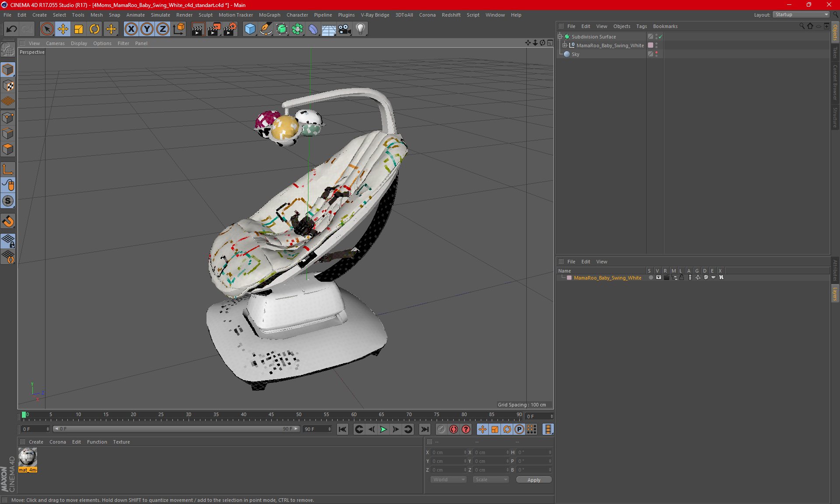The image size is (840, 504).
Task: Click the timeline range slider bar
Action: pyautogui.click(x=176, y=429)
